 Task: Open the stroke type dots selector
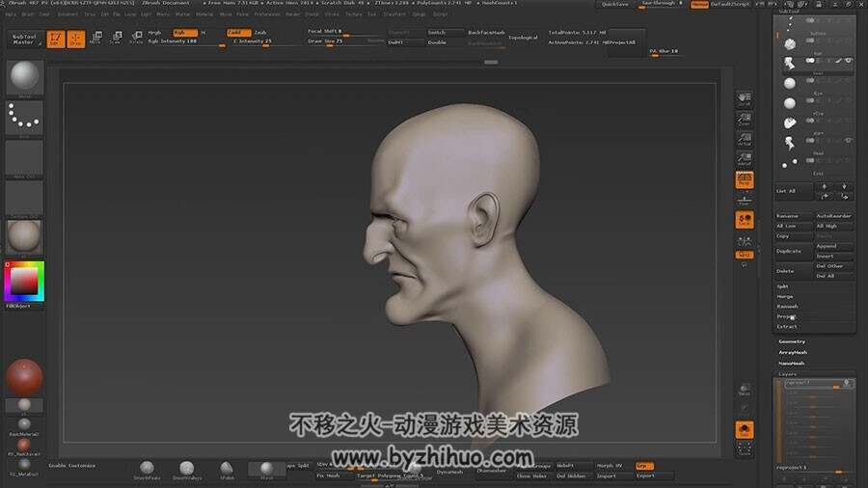(x=24, y=119)
